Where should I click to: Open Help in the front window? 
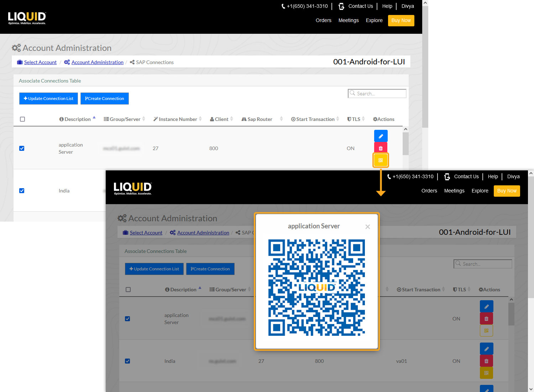(493, 176)
